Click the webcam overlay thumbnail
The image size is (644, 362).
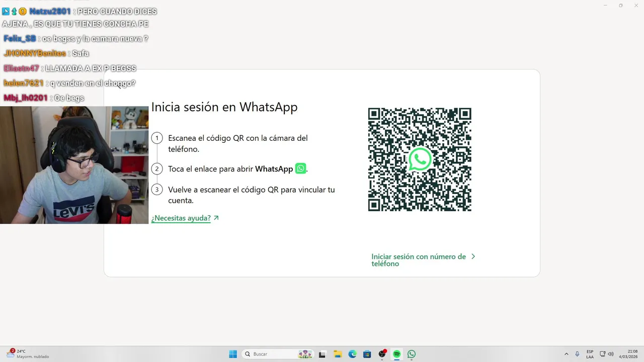pos(74,165)
